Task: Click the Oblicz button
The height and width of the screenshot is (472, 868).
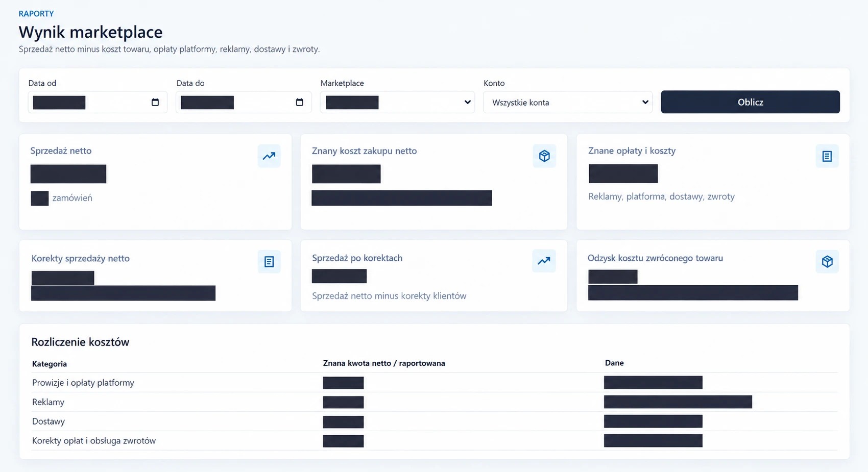Action: pos(750,102)
